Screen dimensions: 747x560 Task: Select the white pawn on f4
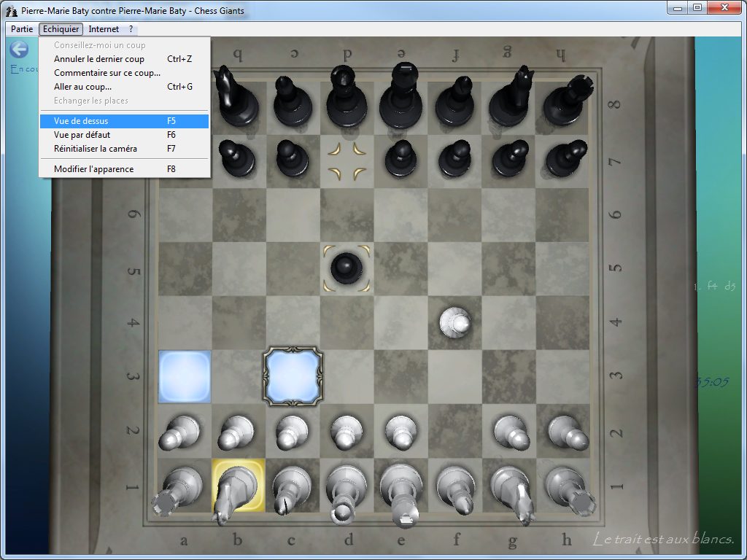(x=455, y=322)
